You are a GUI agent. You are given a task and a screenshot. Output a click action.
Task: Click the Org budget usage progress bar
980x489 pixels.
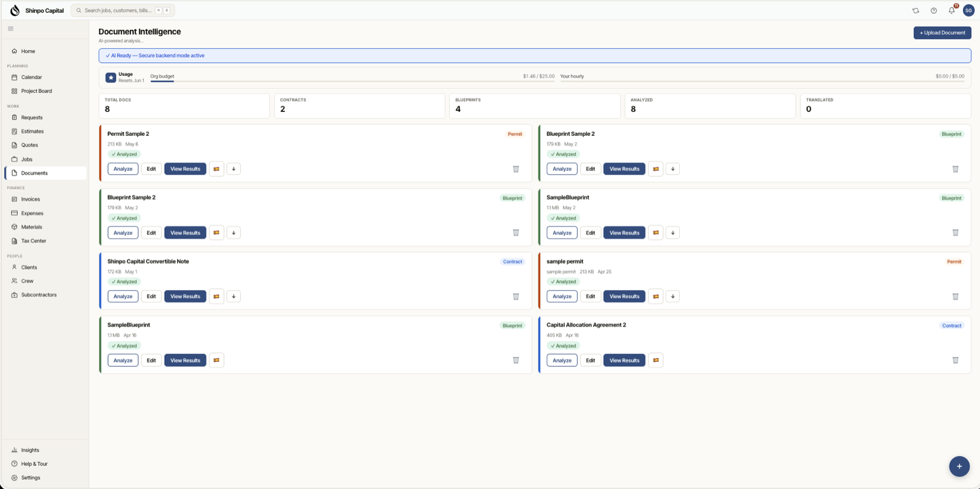pos(352,81)
